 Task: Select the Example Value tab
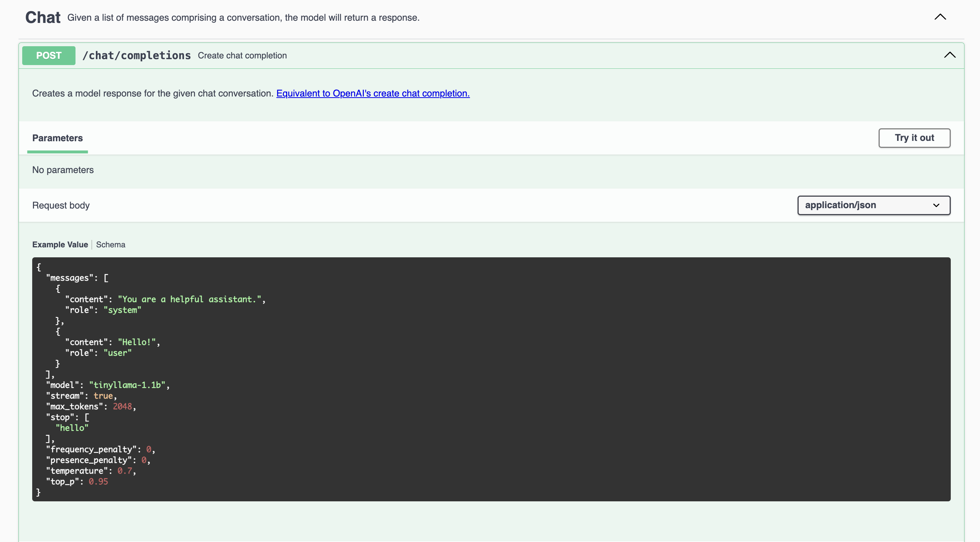[x=60, y=244]
